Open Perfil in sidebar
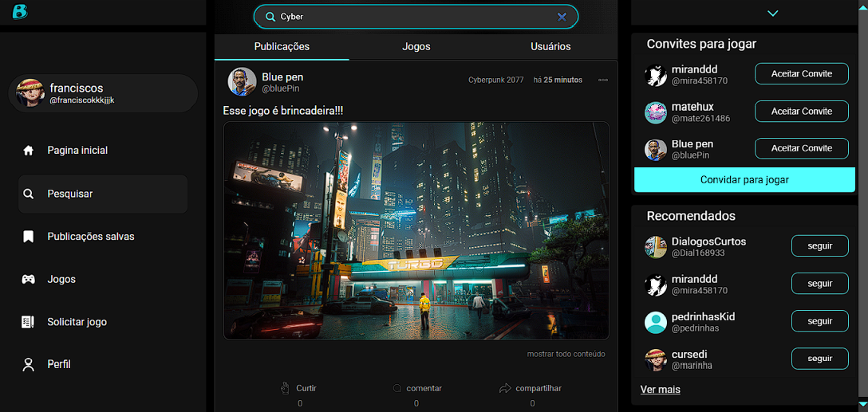868x412 pixels. [x=59, y=364]
